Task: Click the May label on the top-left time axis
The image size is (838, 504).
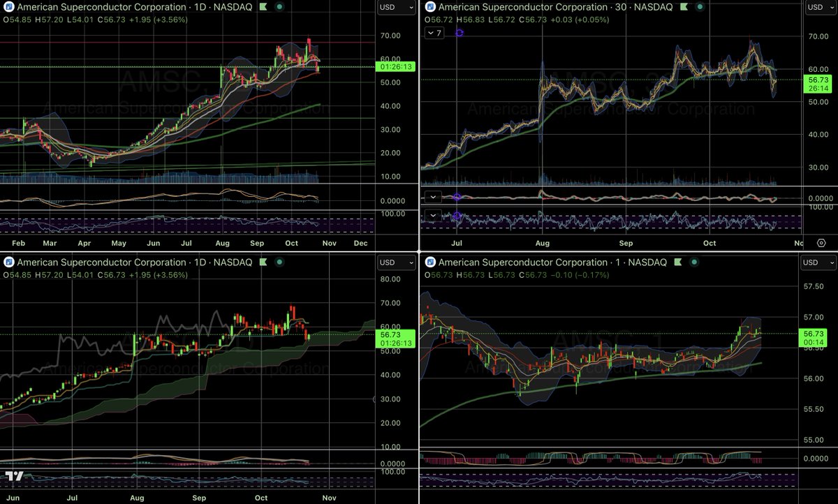Action: [x=119, y=243]
